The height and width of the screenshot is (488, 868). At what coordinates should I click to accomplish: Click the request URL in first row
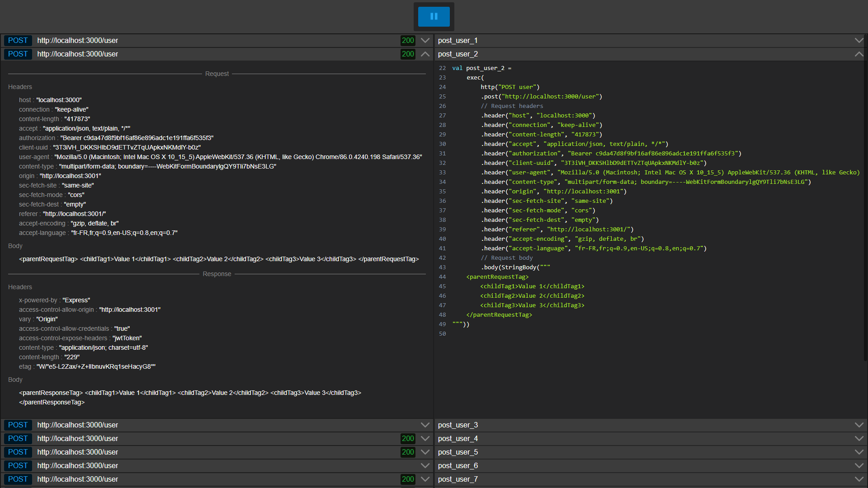pos(77,41)
